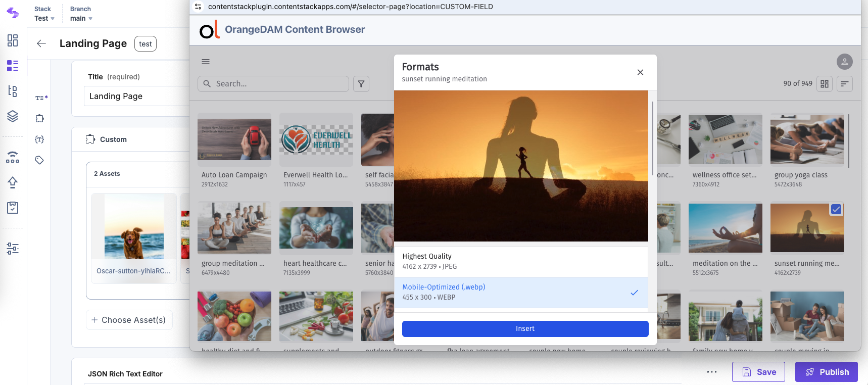The image size is (868, 385).
Task: Open the healthy diet fruit-and-vegetables thumbnail
Action: (x=234, y=316)
